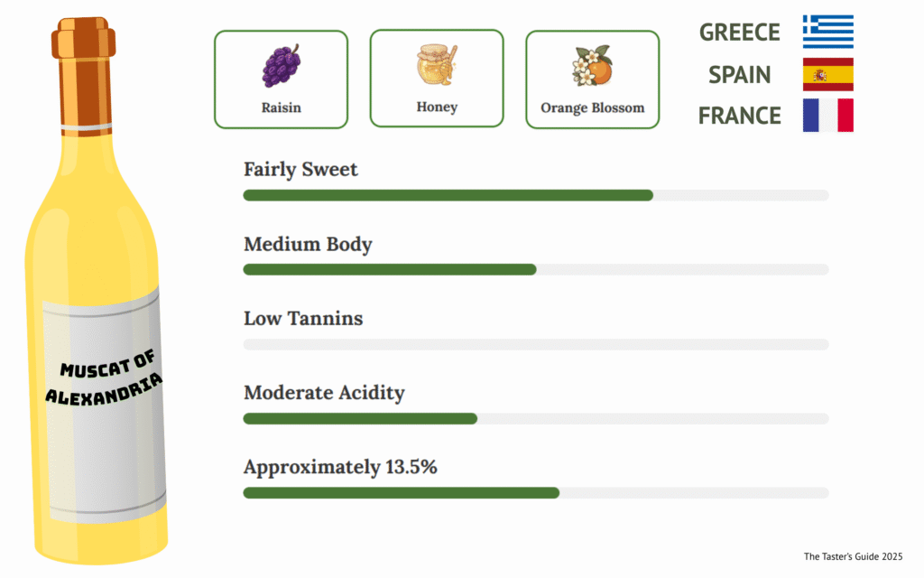Screen dimensions: 924x578
Task: Click the bottle's orange foil cap
Action: coord(84,72)
